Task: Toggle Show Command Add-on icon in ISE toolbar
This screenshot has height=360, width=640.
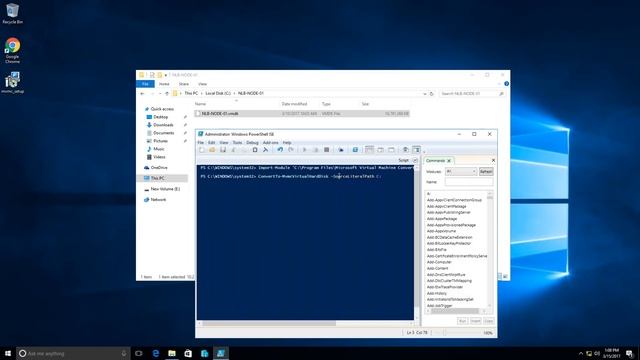Action: (416, 150)
